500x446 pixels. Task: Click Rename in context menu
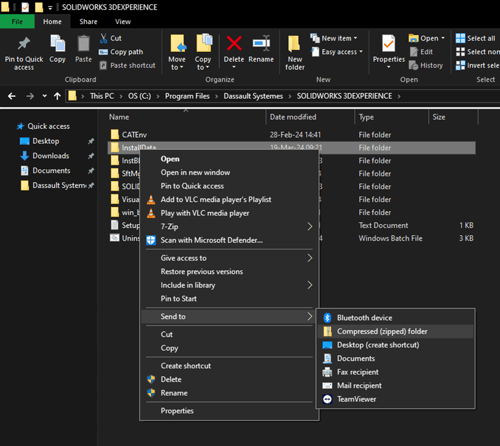(x=229, y=393)
